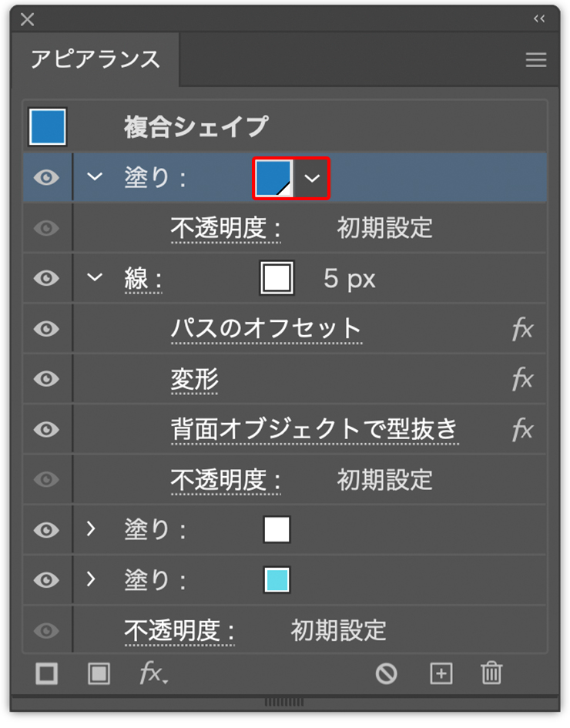Click the white stroke color swatch
Screen dimensions: 570x728
[x=277, y=278]
